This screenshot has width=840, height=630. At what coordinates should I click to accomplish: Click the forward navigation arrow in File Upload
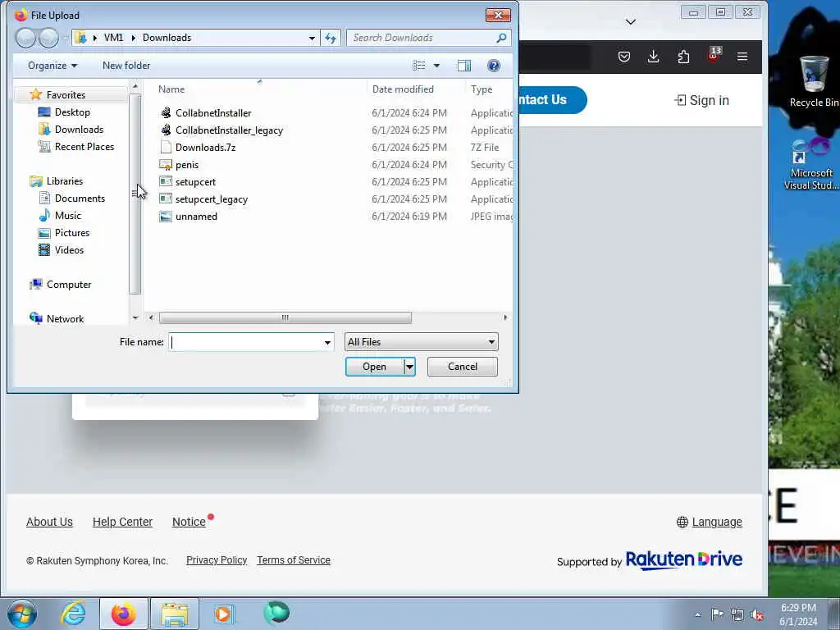(x=48, y=38)
